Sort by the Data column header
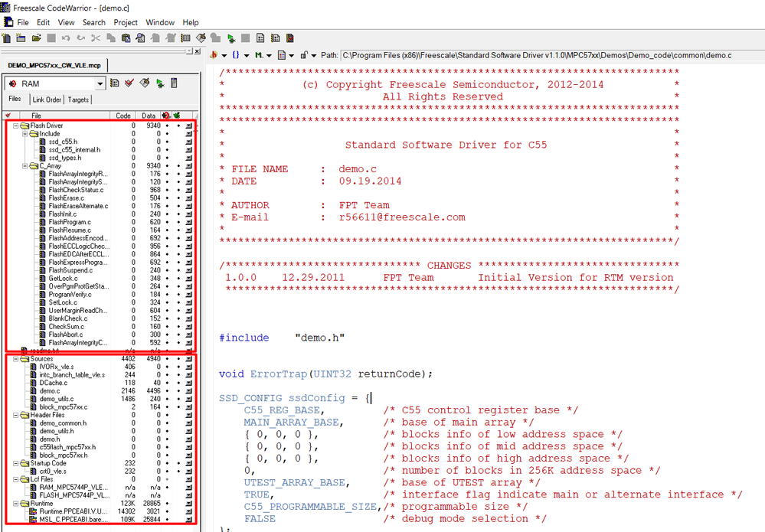765x532 pixels. click(149, 116)
